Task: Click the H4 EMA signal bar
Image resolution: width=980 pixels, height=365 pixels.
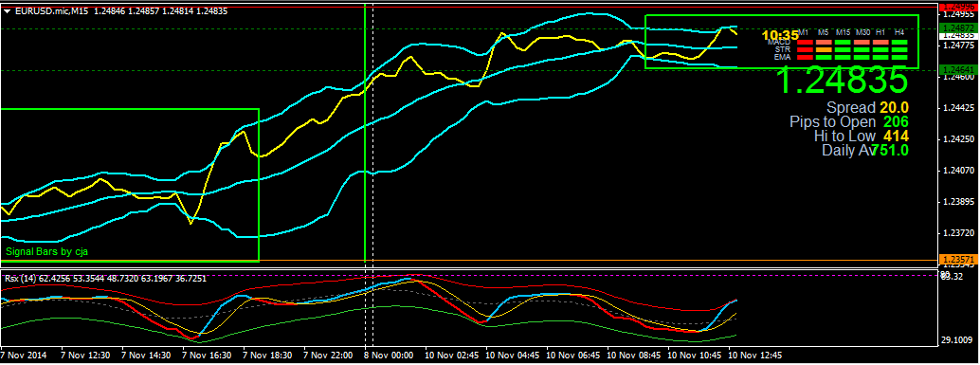Action: click(899, 58)
